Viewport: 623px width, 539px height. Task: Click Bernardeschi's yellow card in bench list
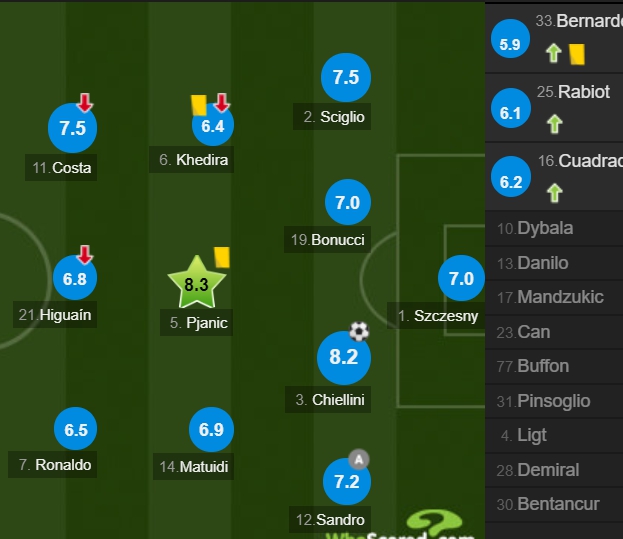577,54
